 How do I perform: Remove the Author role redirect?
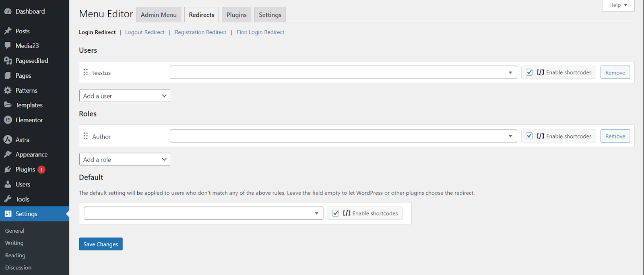pos(615,136)
